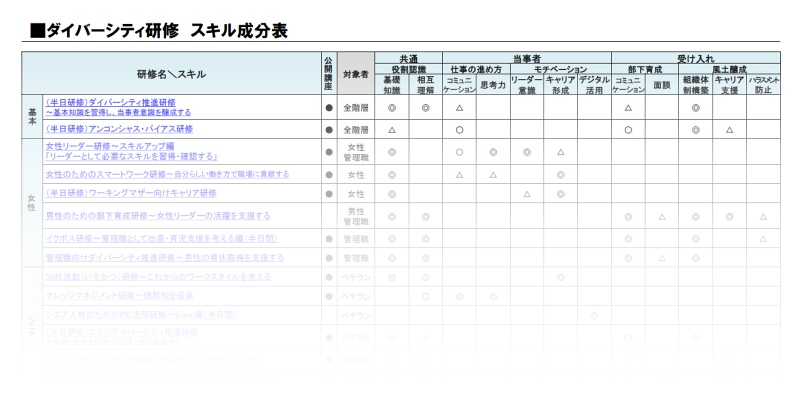Click the 公開講座 dot for アンコンシャス・バイアス研修

(x=329, y=130)
